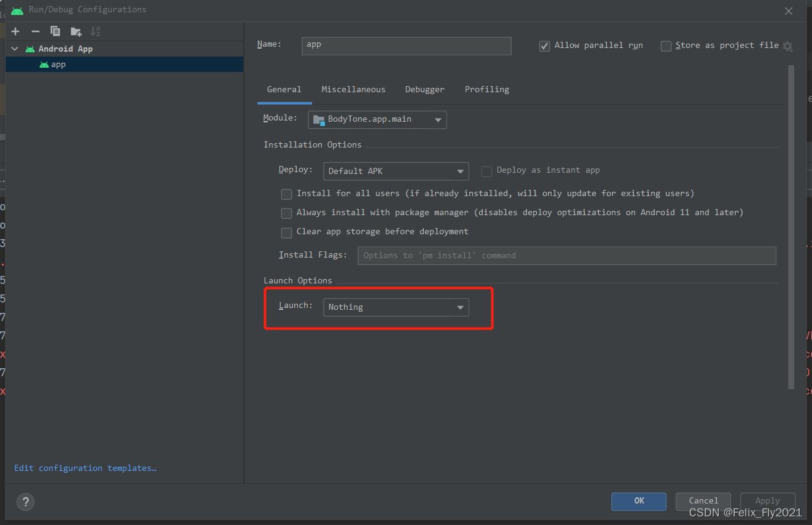Screen dimensions: 812x525
Task: Uncheck Allow parallel run
Action: click(544, 45)
